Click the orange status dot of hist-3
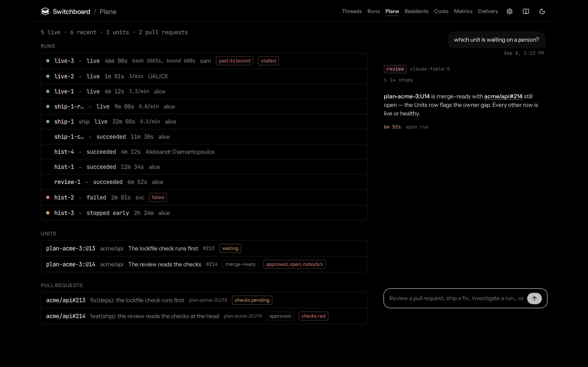The width and height of the screenshot is (588, 367). coord(48,213)
